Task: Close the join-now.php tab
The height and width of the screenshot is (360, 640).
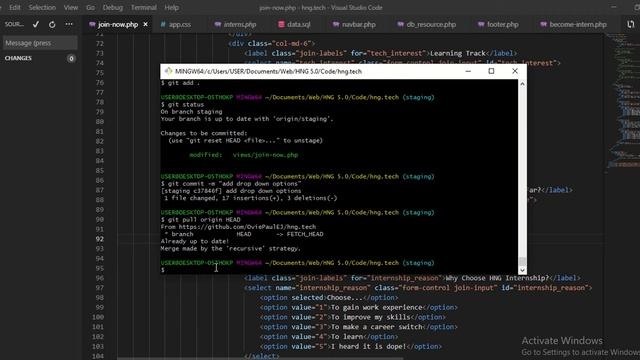Action: 145,24
